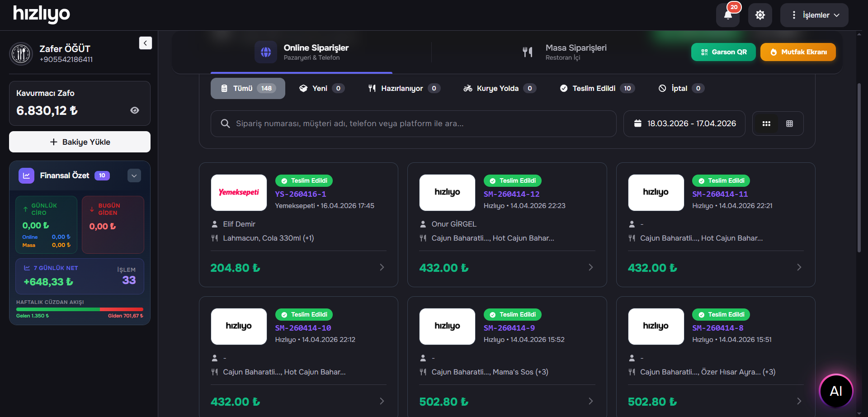Click the hızlıyo logo on order SM-260414-9

tap(447, 327)
